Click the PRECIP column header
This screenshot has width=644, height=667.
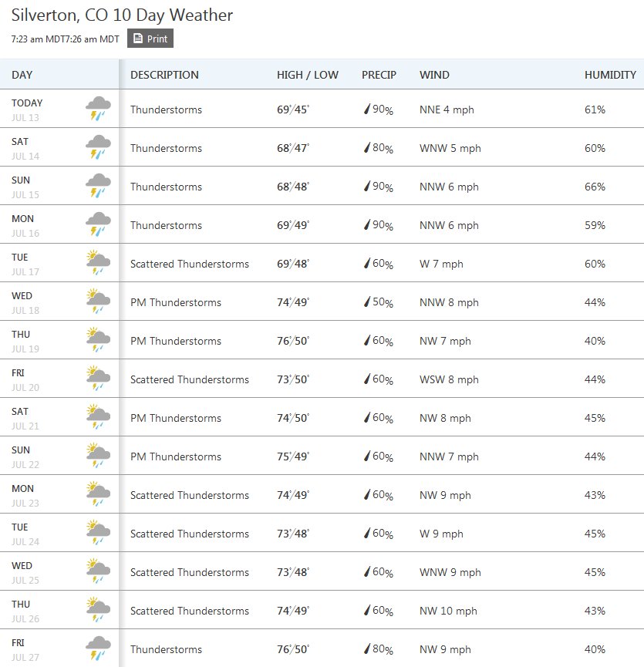coord(379,75)
